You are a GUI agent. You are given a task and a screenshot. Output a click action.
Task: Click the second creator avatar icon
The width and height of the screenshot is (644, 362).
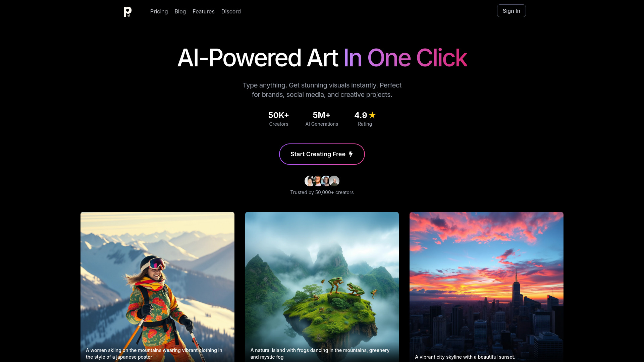click(x=318, y=181)
